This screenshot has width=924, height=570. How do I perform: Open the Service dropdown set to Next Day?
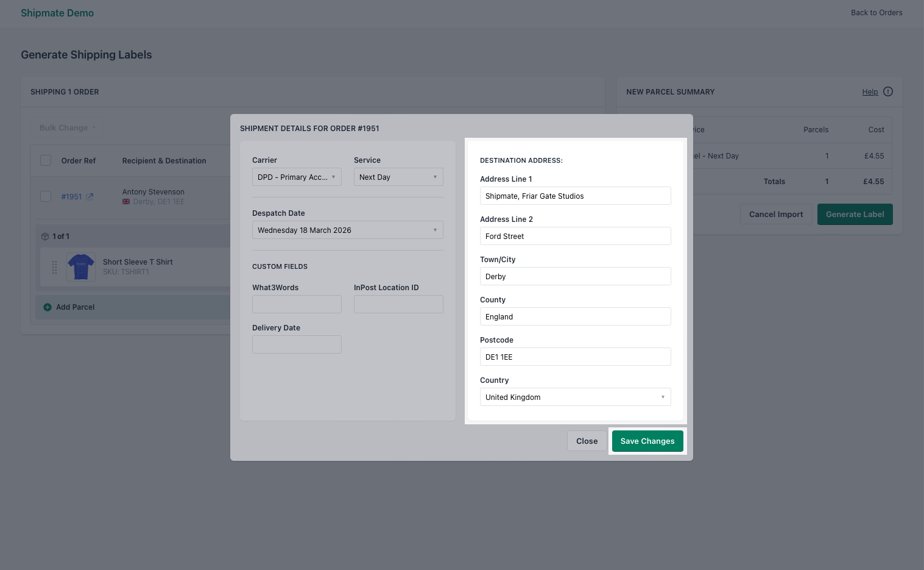tap(398, 177)
